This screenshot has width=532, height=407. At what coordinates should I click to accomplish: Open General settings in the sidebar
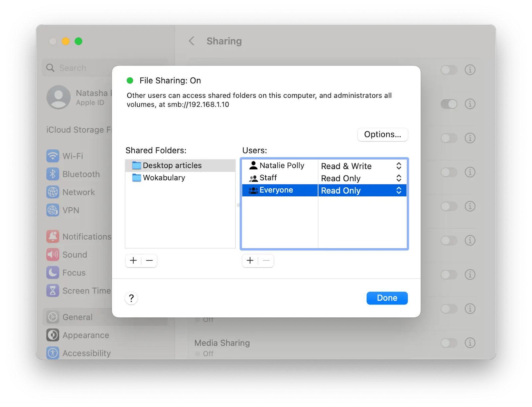coord(77,317)
